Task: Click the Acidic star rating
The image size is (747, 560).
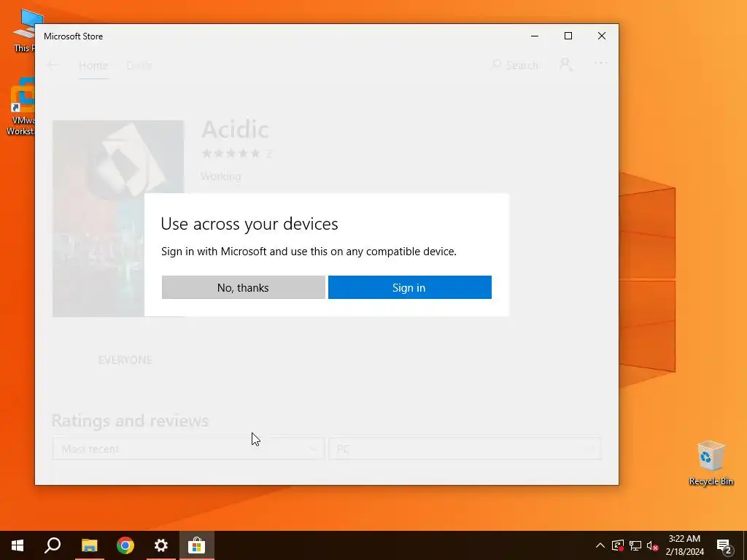Action: click(231, 153)
